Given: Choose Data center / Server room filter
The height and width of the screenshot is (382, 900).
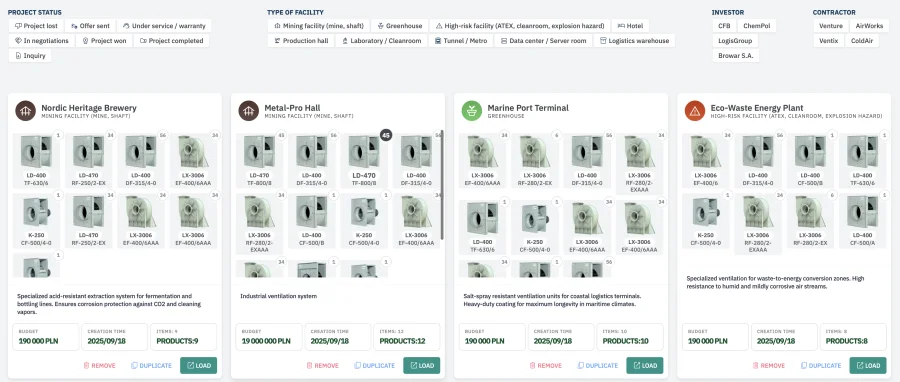Looking at the screenshot, I should 544,41.
